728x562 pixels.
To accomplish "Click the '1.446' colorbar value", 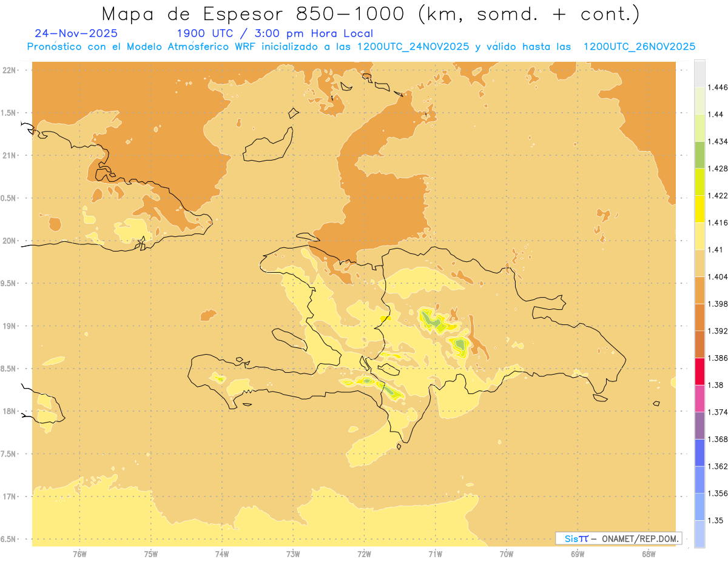I will tap(718, 88).
